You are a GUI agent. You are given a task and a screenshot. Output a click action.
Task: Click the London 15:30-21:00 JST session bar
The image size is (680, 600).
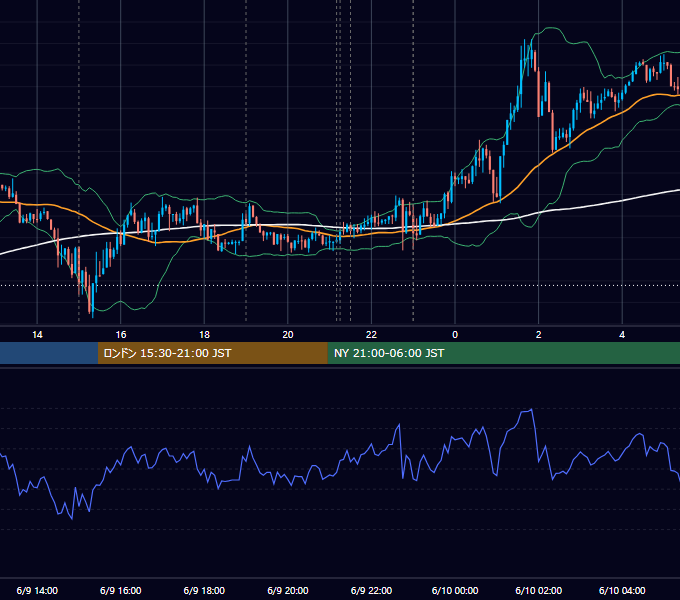pyautogui.click(x=212, y=353)
